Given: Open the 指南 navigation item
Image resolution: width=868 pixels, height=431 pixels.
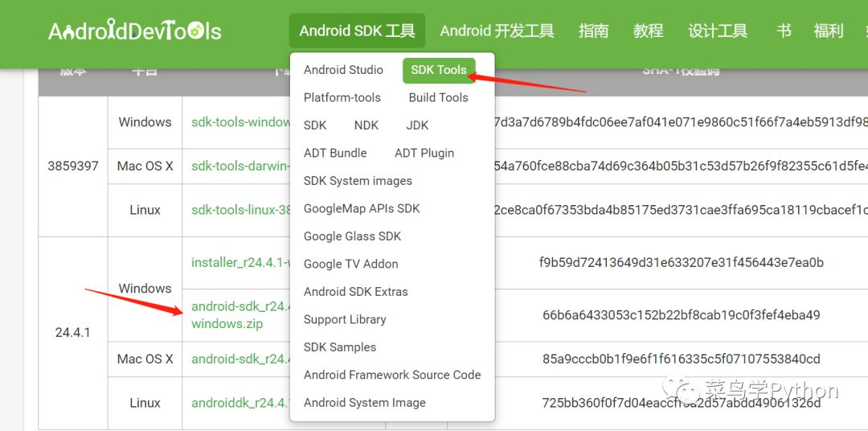Looking at the screenshot, I should (x=593, y=31).
